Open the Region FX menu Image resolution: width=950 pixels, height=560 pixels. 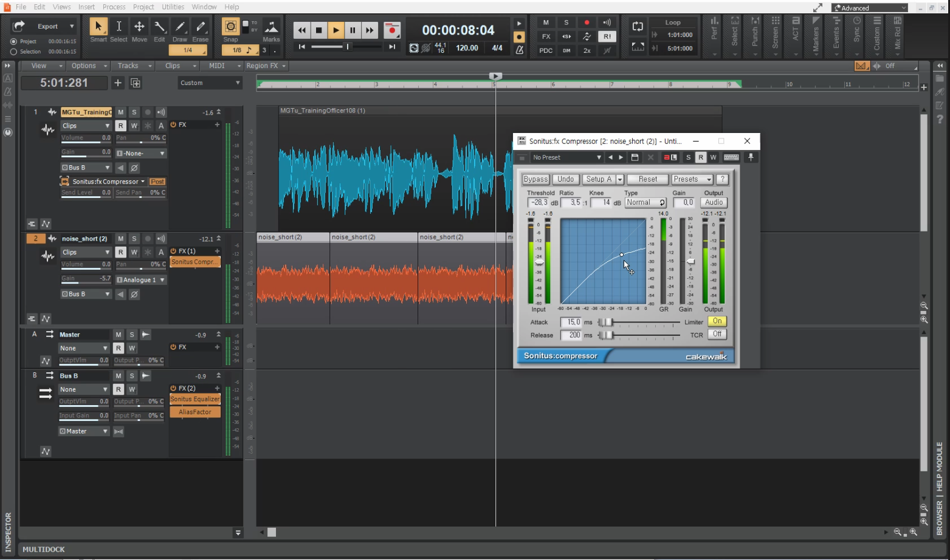pos(266,66)
